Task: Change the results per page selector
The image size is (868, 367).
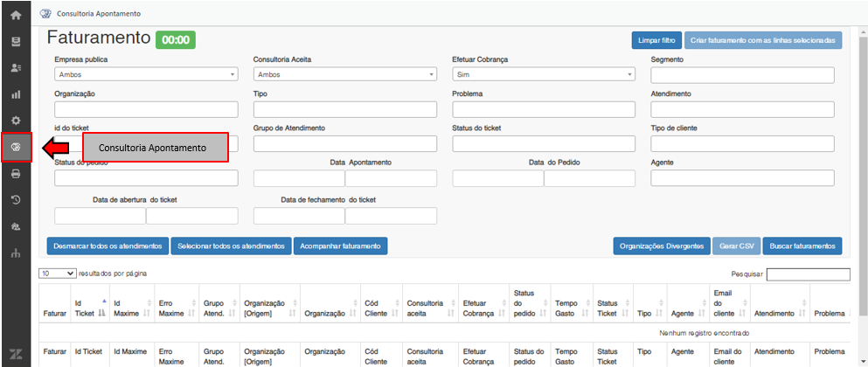Action: pyautogui.click(x=57, y=274)
